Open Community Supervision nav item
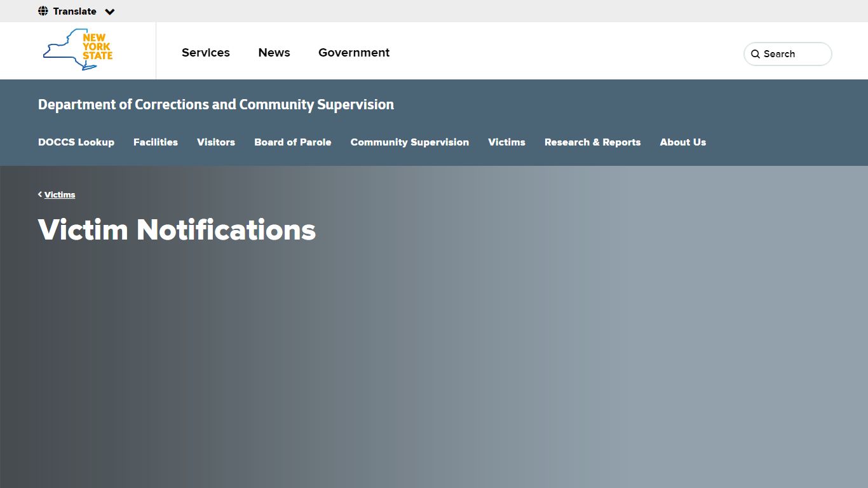This screenshot has height=488, width=868. (x=410, y=142)
